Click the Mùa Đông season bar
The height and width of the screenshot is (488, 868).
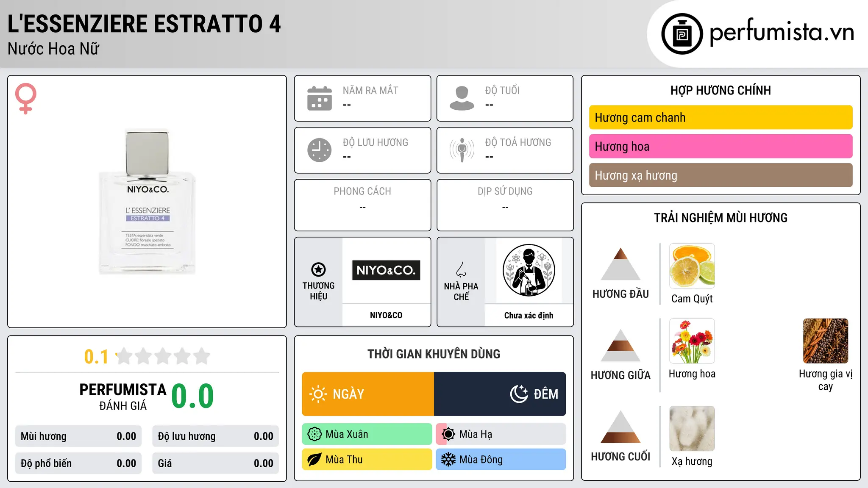[501, 460]
